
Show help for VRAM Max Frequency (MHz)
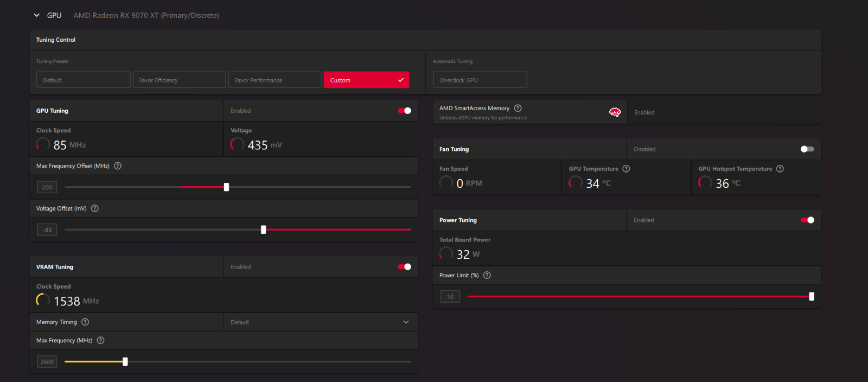pyautogui.click(x=100, y=340)
